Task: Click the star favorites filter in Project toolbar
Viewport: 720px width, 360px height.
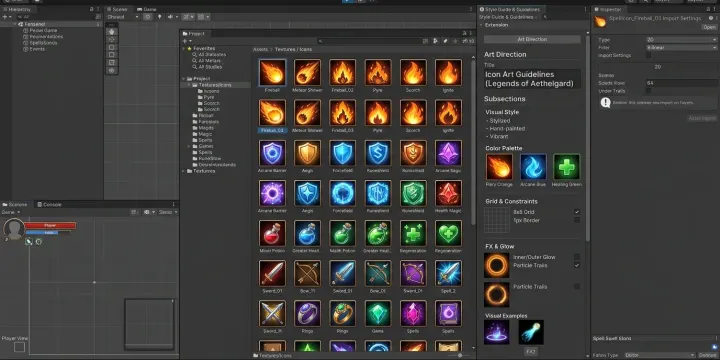Action: coord(455,41)
